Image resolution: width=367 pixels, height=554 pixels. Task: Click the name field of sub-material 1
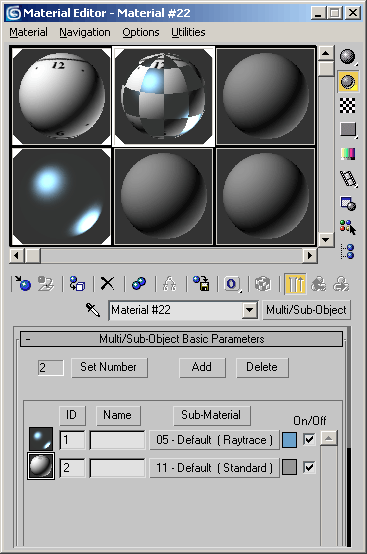pos(117,440)
